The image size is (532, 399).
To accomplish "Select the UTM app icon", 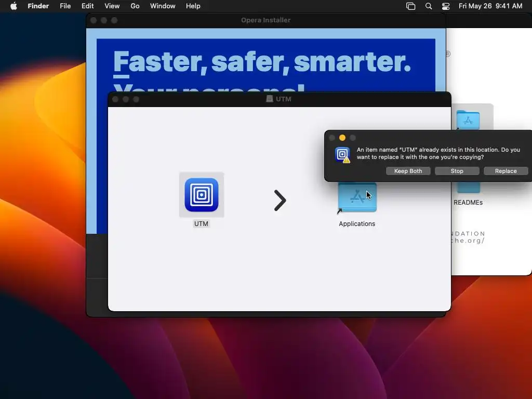I will coord(202,195).
